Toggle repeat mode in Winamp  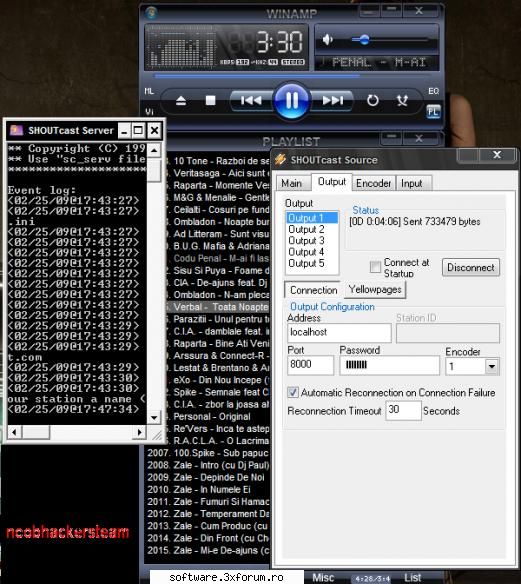point(372,100)
